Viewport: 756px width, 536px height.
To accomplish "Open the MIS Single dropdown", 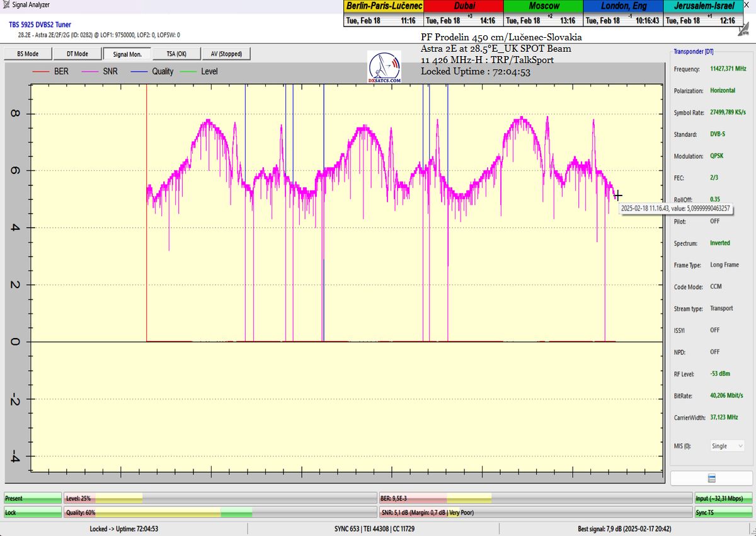I will [x=727, y=446].
